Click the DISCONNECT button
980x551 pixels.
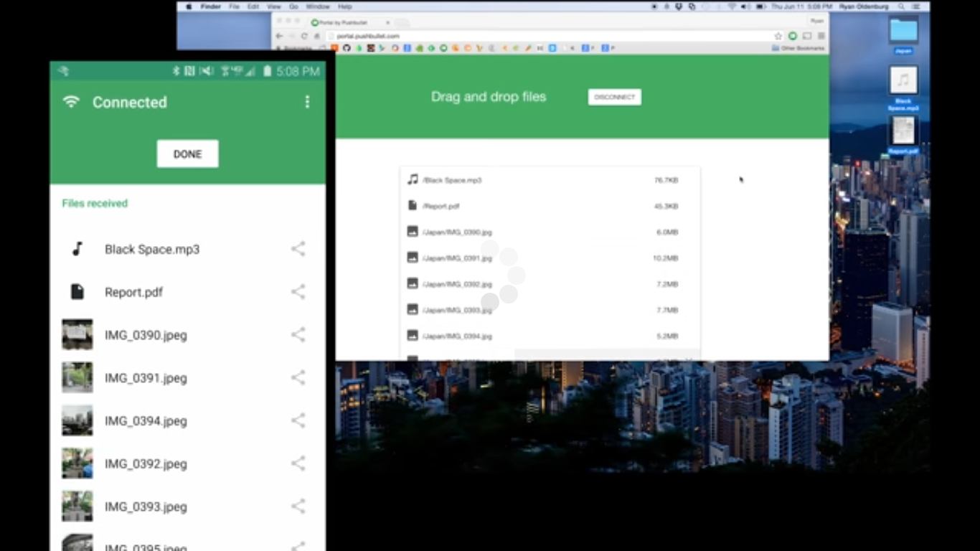click(614, 98)
